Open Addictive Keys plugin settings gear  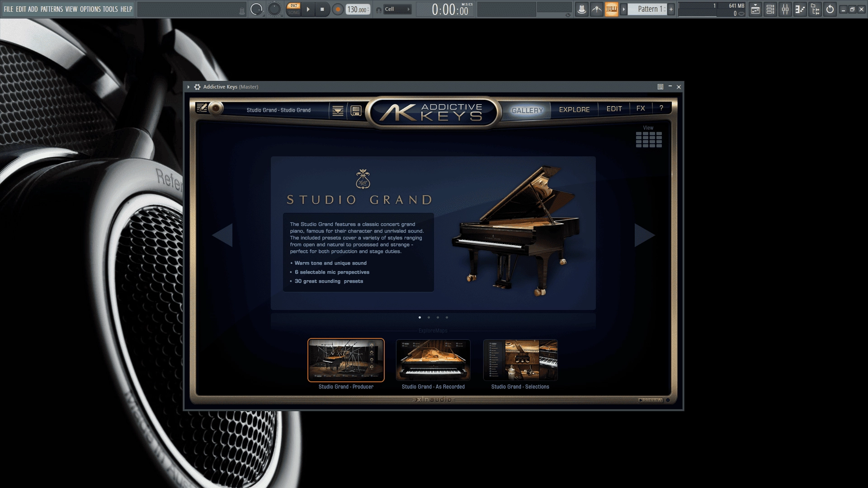(x=197, y=87)
